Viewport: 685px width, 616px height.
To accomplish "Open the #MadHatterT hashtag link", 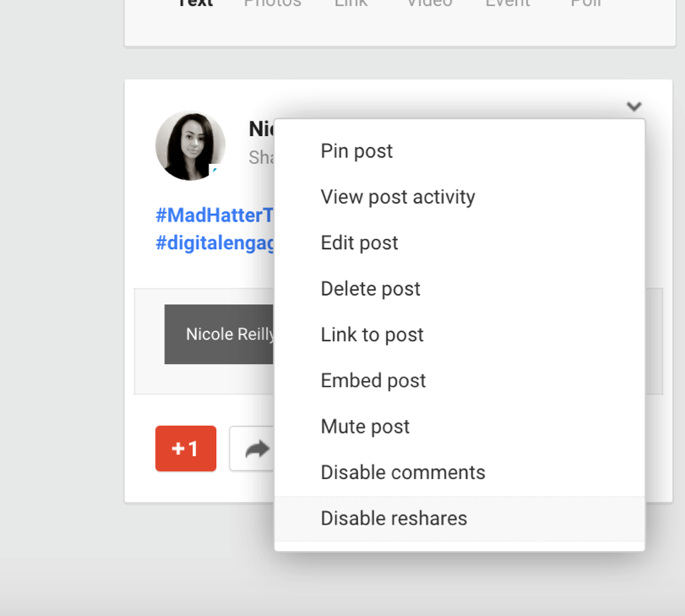I will 215,215.
